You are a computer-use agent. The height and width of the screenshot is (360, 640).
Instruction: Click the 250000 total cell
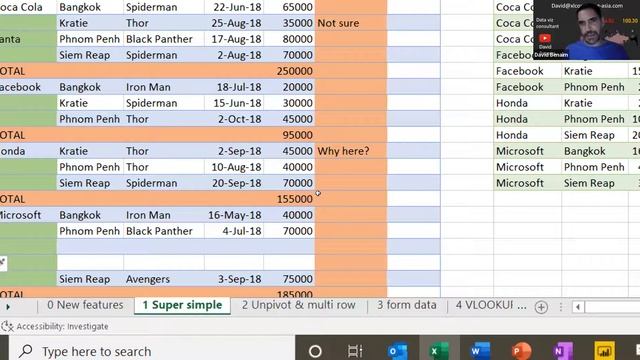289,71
